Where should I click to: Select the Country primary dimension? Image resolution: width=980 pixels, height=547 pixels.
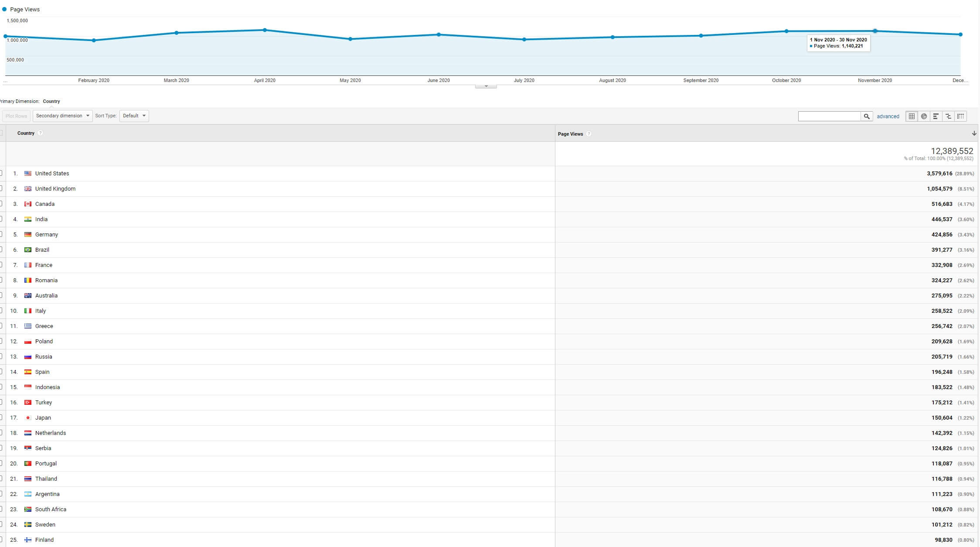pyautogui.click(x=51, y=101)
